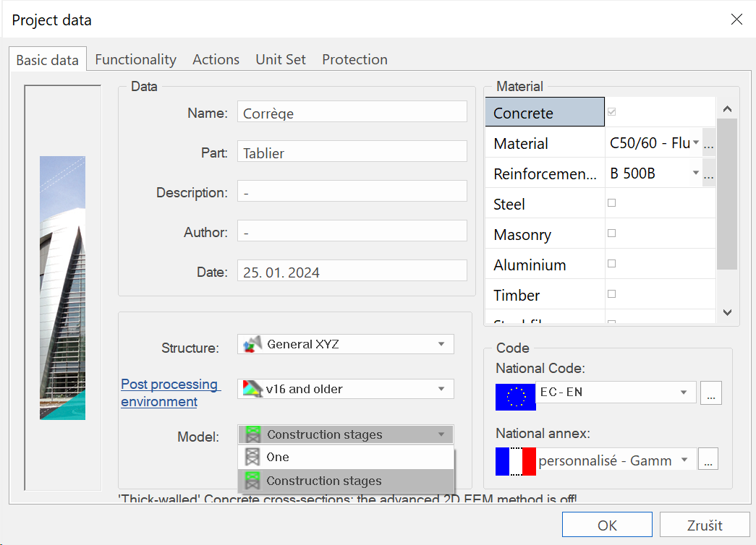The height and width of the screenshot is (545, 756).
Task: Expand the concrete Material C50/60 dropdown
Action: coord(696,143)
